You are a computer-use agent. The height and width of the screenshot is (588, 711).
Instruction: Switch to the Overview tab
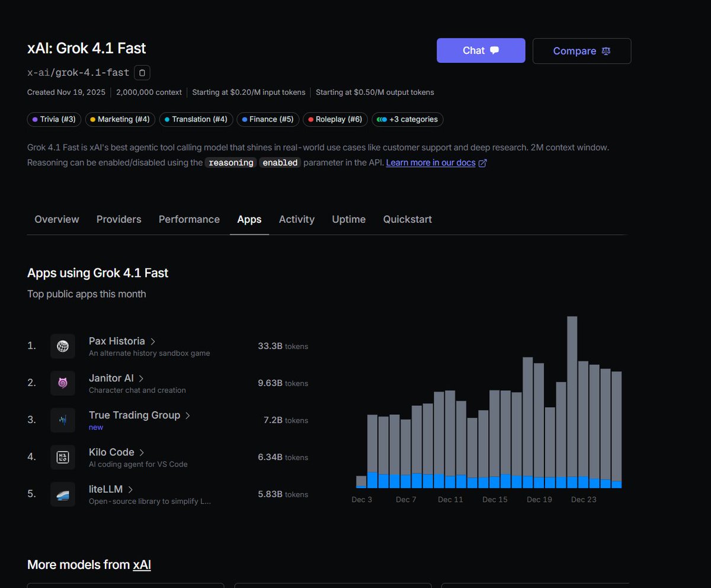(x=57, y=219)
